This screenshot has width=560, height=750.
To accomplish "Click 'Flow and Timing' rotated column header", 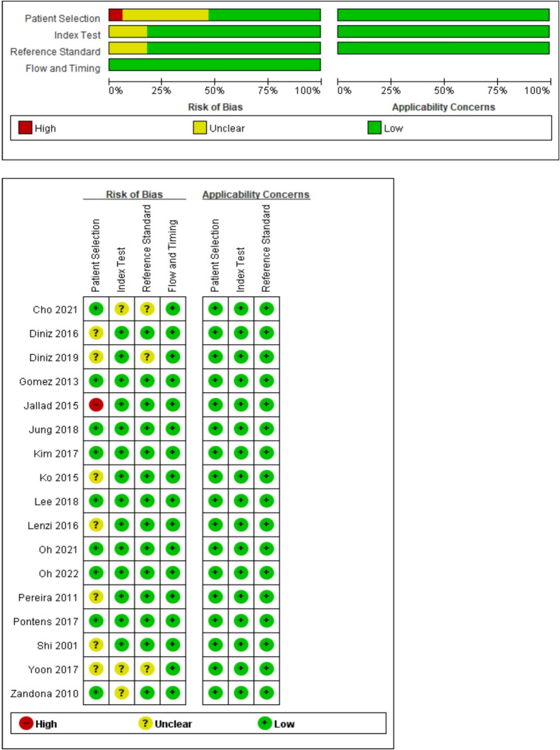I will pyautogui.click(x=173, y=256).
